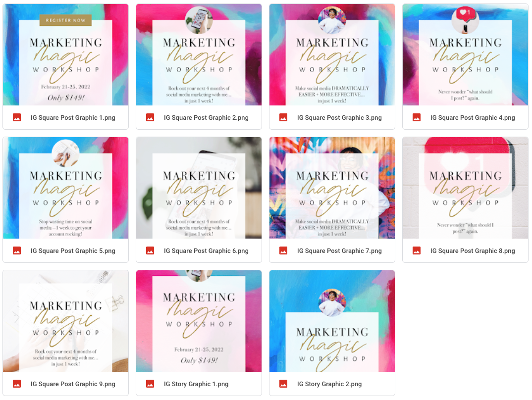The height and width of the screenshot is (400, 532).
Task: Select the IG Square Post Graphic 4 thumbnail preview
Action: [x=465, y=54]
